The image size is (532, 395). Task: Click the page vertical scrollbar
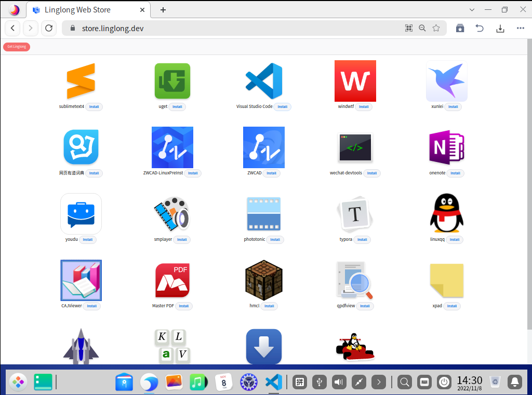pyautogui.click(x=529, y=184)
